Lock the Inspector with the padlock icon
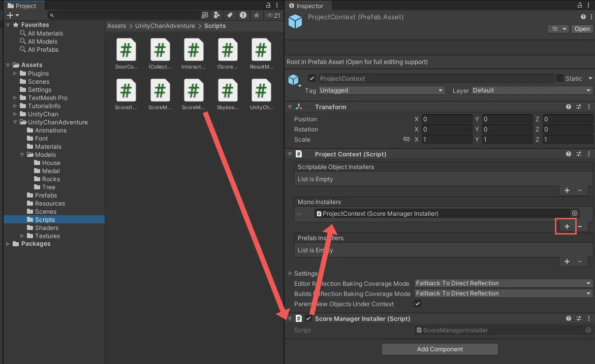Viewport: 595px width, 364px height. (579, 6)
